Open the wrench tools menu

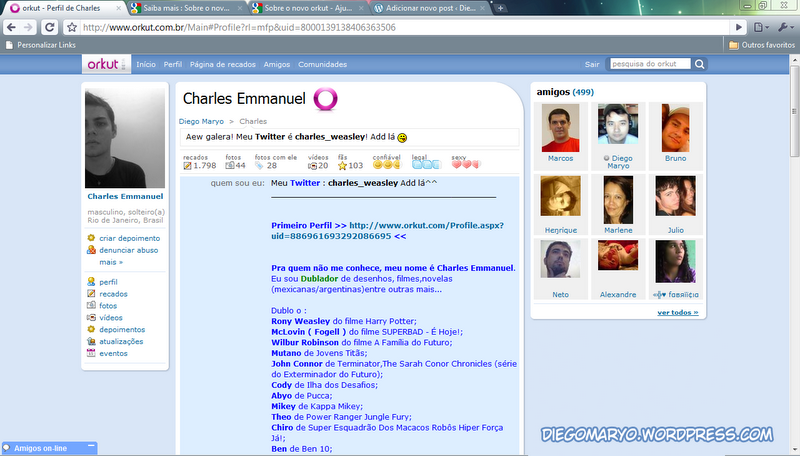pyautogui.click(x=785, y=27)
